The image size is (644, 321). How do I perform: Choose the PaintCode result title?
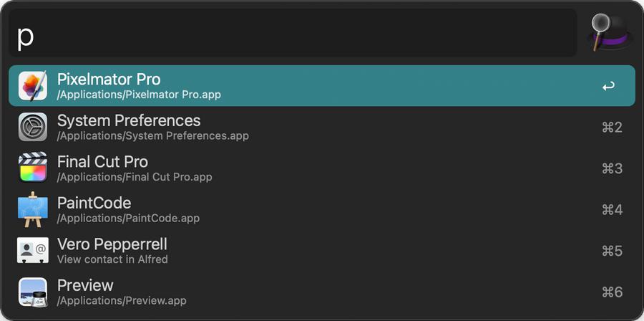pos(94,203)
